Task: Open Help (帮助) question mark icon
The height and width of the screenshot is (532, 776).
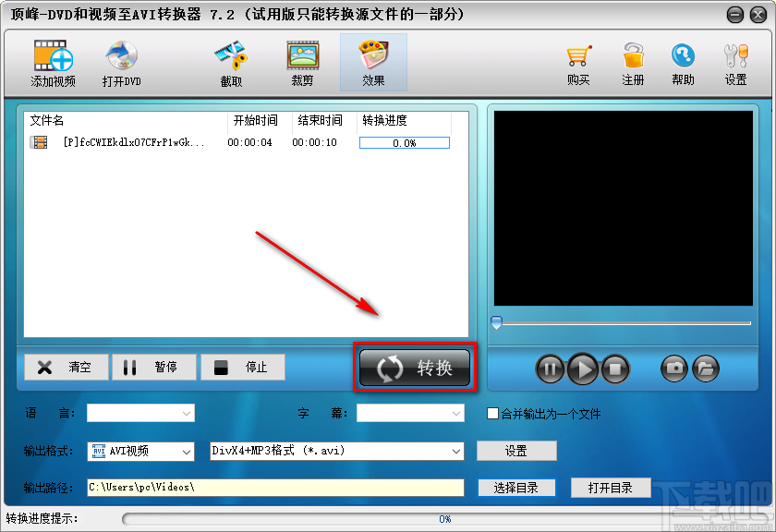Action: (683, 64)
